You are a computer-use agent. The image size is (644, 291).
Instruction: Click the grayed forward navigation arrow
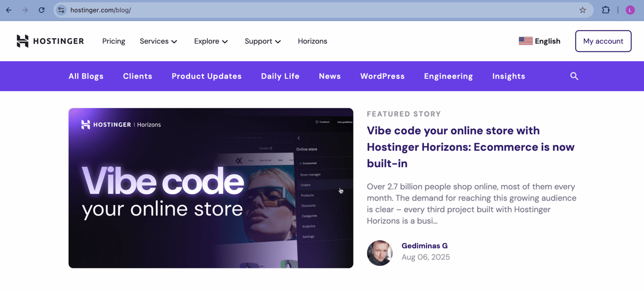pos(25,9)
